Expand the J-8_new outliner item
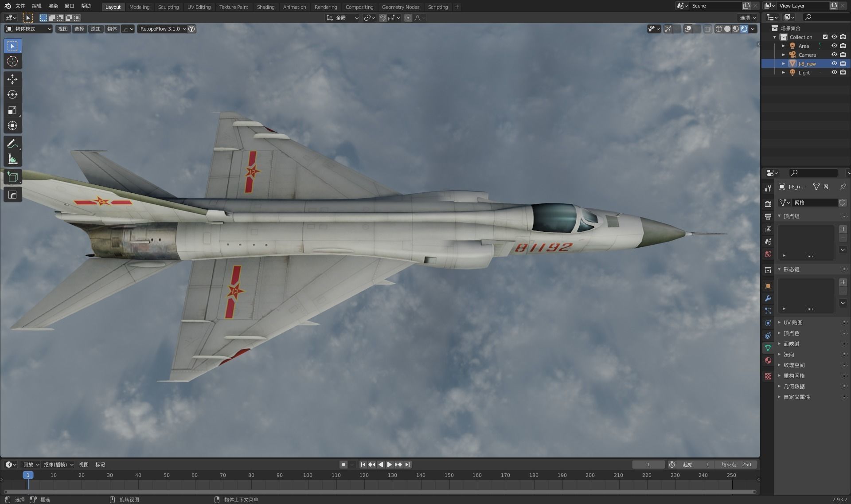This screenshot has height=504, width=851. [x=784, y=63]
